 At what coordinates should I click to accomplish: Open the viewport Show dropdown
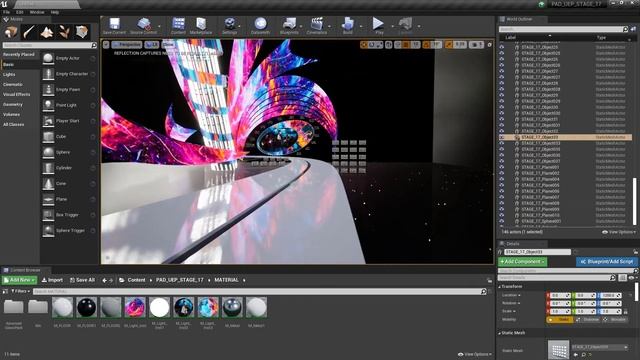(168, 44)
